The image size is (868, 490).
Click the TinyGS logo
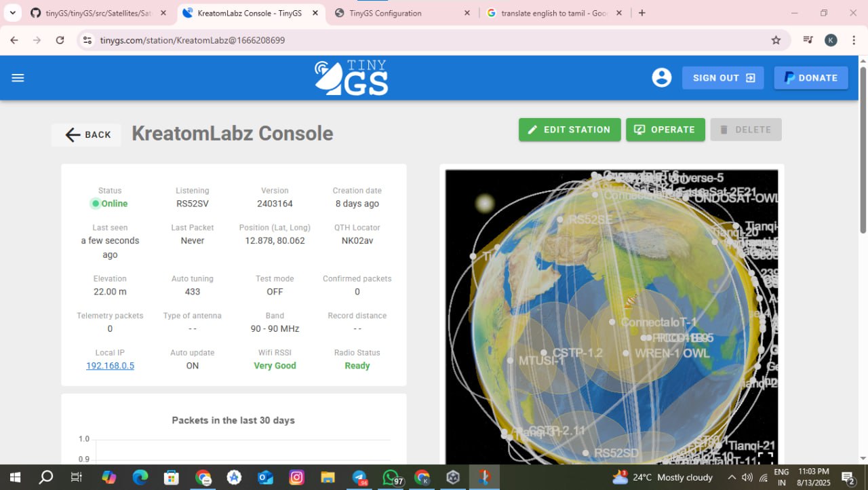coord(351,78)
